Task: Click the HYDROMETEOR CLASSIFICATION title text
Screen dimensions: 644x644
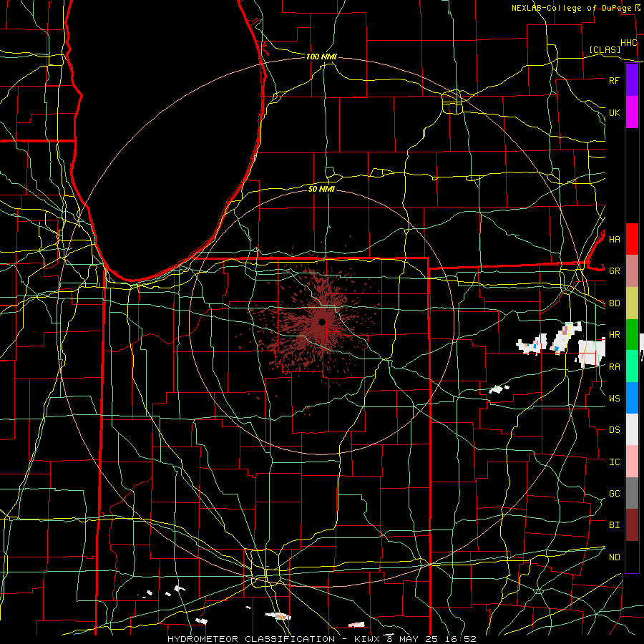Action: click(x=251, y=639)
